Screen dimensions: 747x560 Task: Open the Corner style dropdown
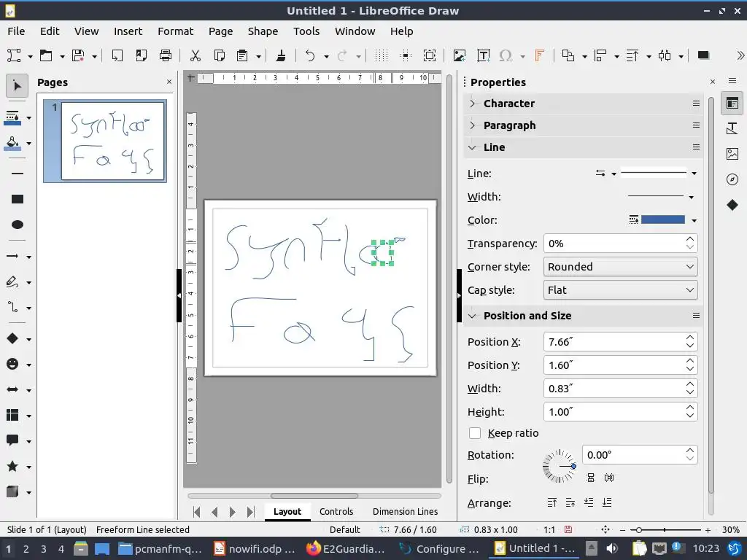pos(620,267)
